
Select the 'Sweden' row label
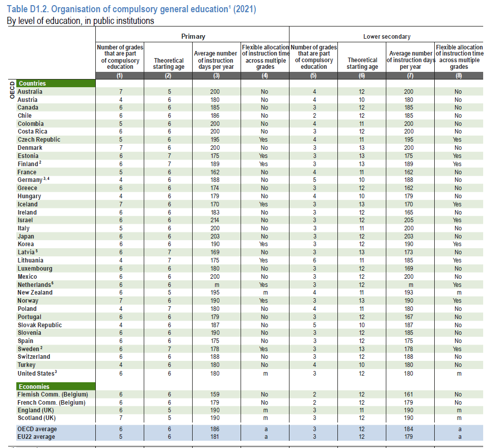(29, 349)
